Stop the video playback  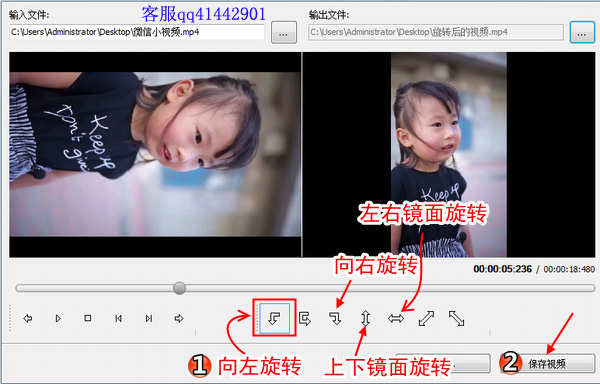88,318
